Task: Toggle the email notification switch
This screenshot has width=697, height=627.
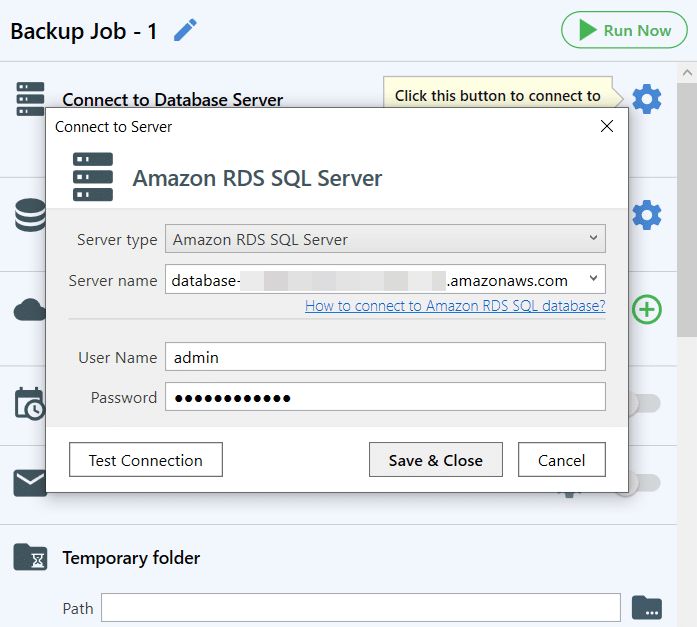Action: (645, 483)
